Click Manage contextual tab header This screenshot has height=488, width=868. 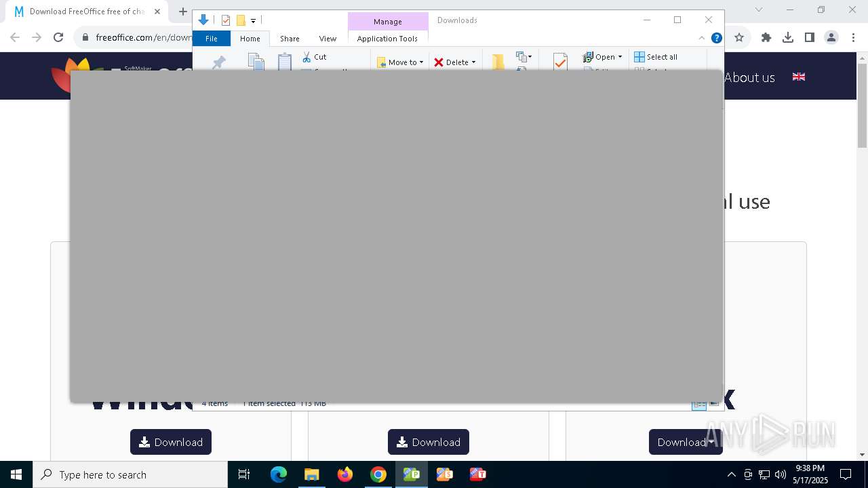click(x=388, y=22)
